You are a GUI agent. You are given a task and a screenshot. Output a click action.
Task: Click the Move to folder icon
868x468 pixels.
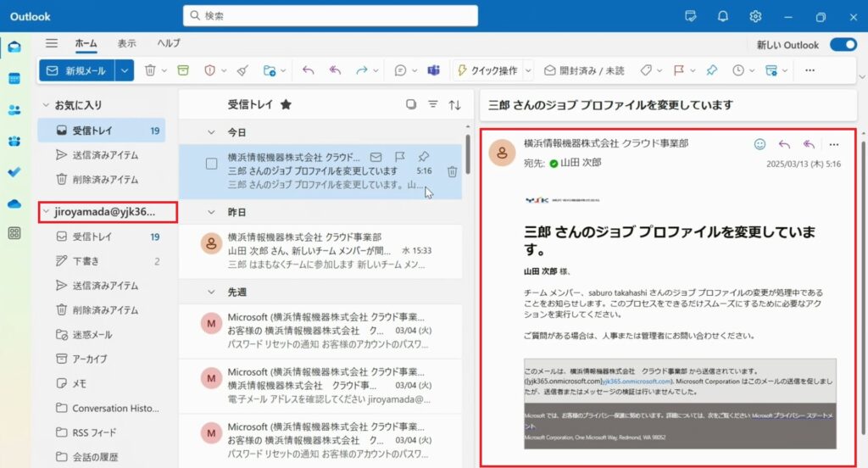(x=270, y=70)
